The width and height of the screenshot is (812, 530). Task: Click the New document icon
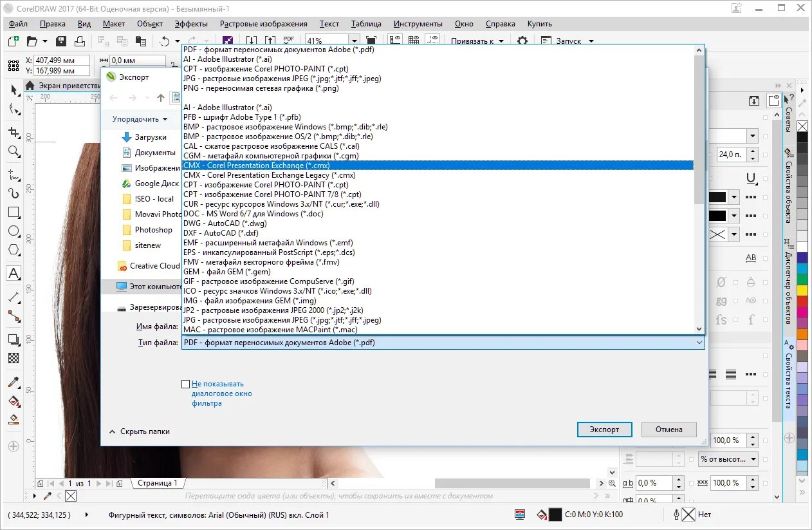click(x=14, y=41)
